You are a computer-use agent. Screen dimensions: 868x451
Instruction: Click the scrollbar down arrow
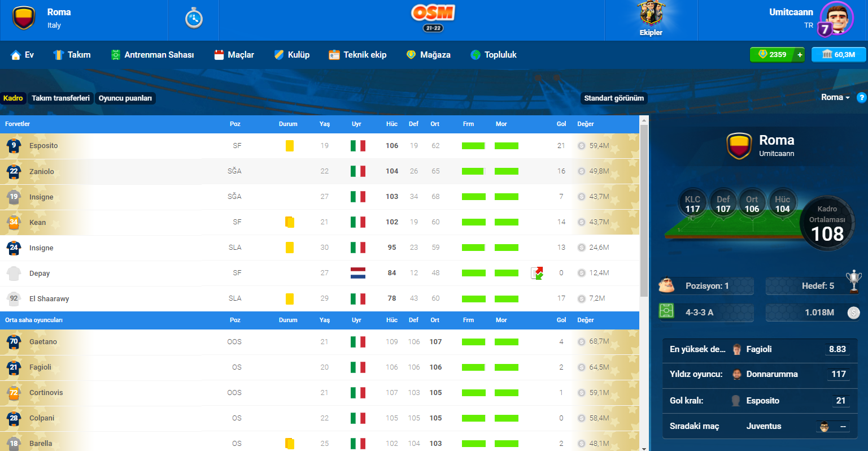click(644, 448)
